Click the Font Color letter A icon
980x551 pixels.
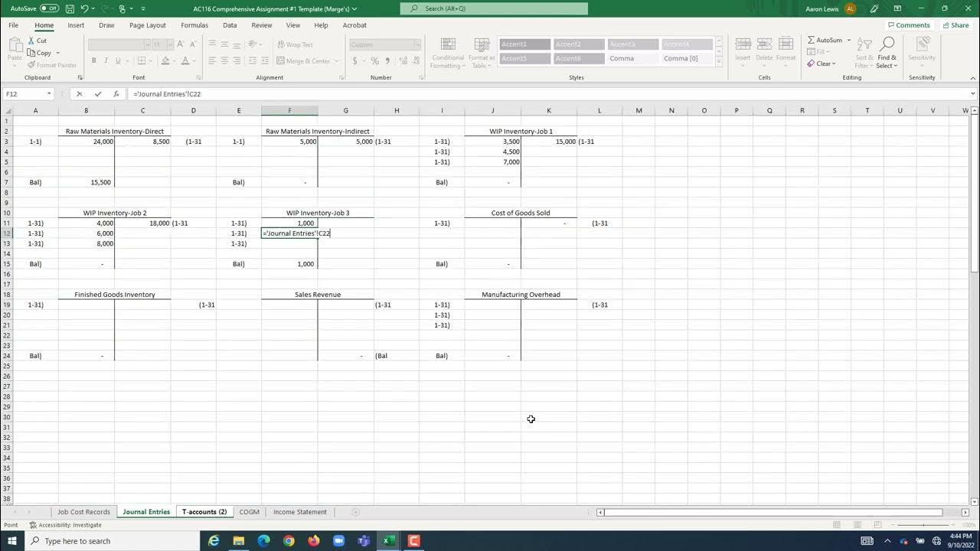(x=185, y=60)
